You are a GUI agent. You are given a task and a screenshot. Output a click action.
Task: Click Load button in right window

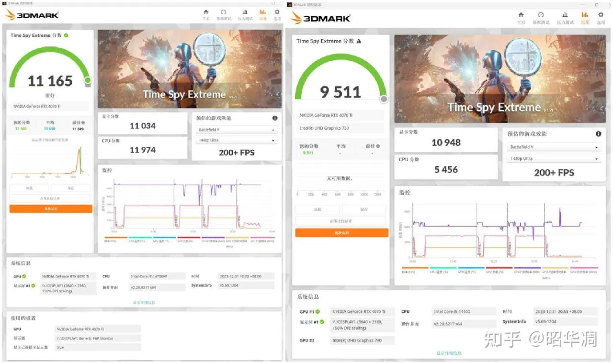tap(318, 210)
